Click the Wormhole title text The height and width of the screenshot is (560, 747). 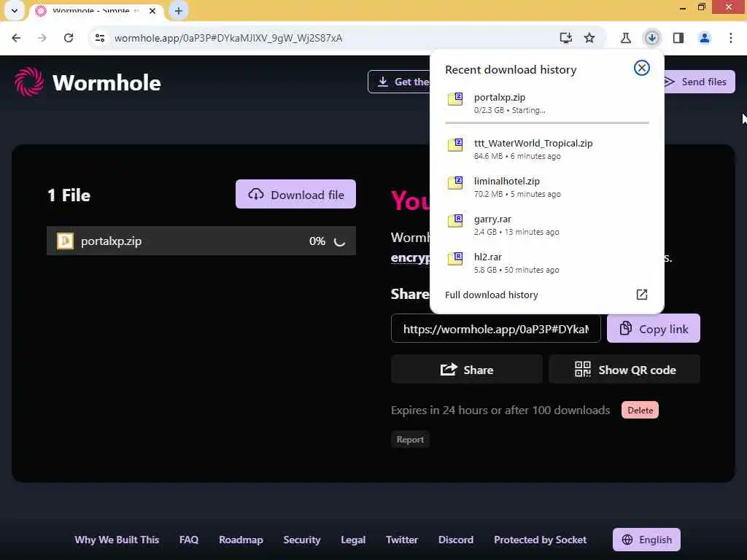[x=107, y=83]
